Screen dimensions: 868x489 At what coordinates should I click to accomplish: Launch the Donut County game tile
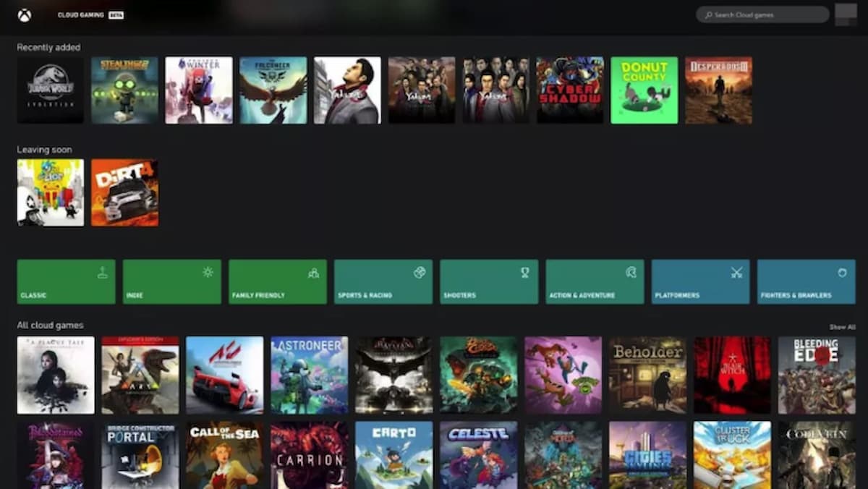click(644, 90)
